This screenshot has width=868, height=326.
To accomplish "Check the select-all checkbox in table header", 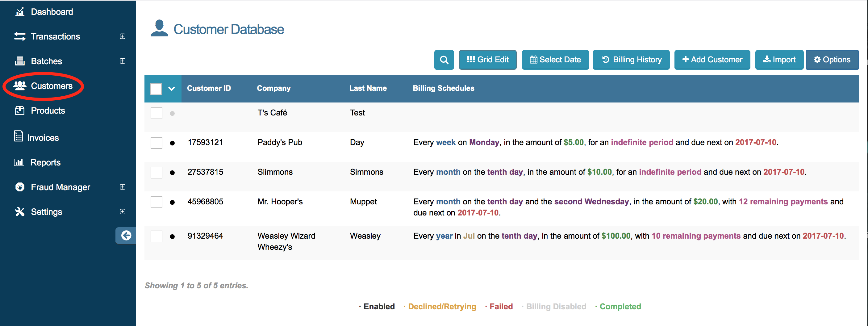I will click(156, 89).
